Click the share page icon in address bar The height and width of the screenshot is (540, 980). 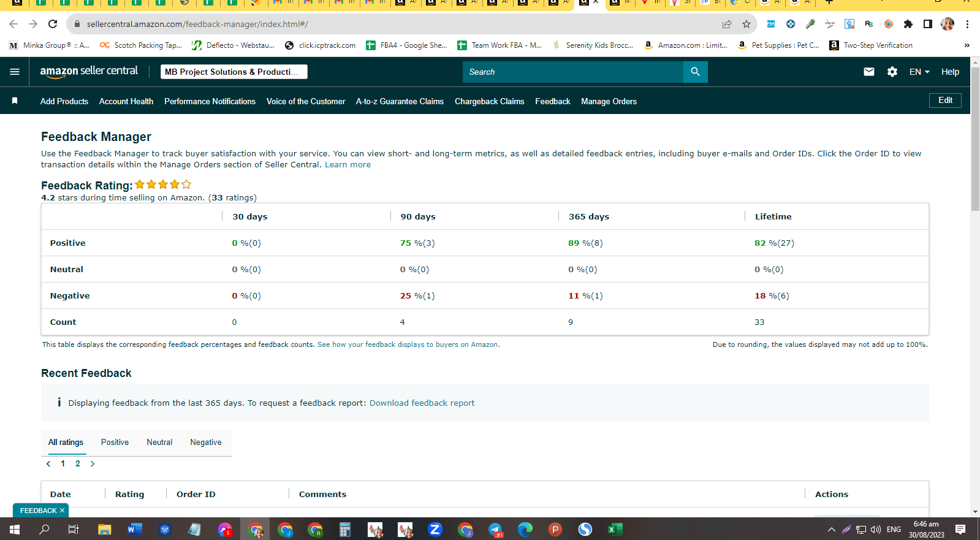coord(727,24)
